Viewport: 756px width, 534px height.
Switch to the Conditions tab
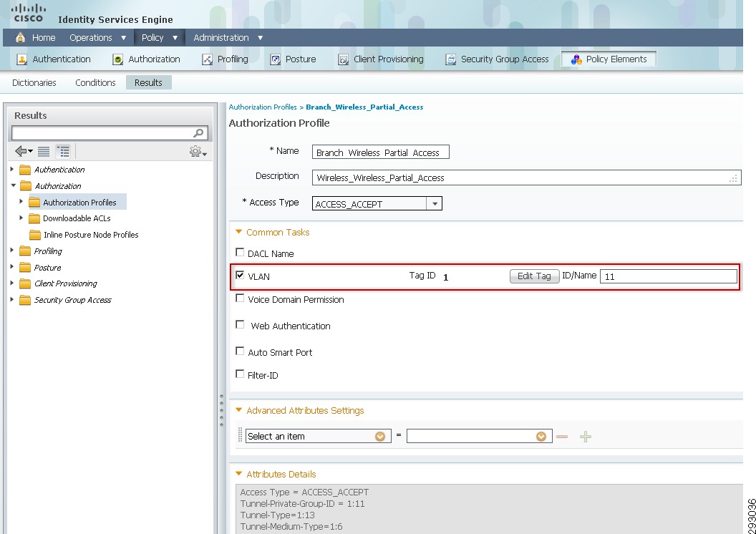(x=95, y=83)
